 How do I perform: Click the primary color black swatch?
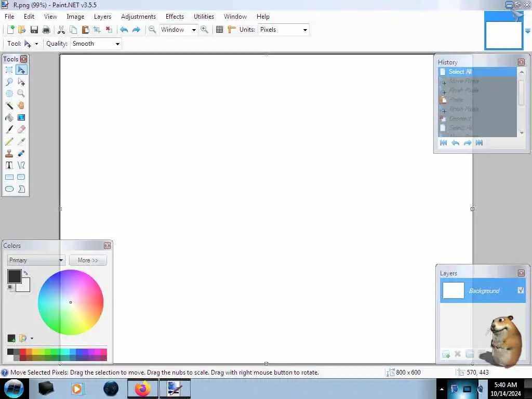point(14,276)
